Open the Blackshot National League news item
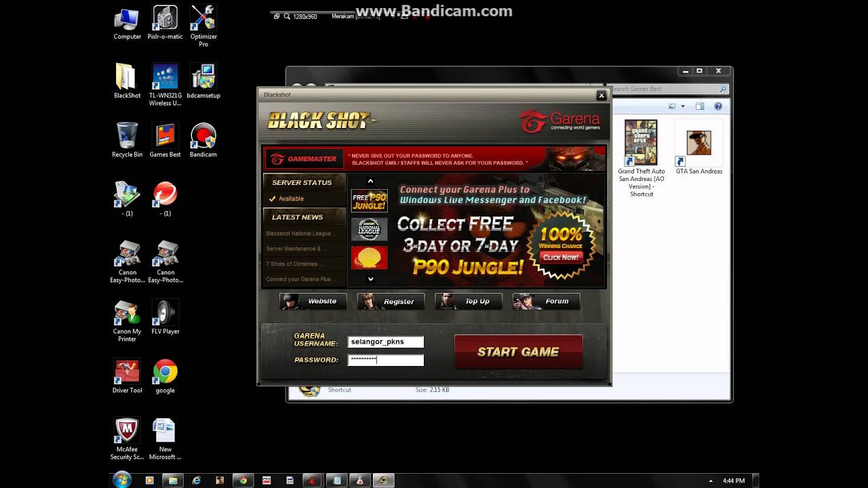 (x=301, y=234)
